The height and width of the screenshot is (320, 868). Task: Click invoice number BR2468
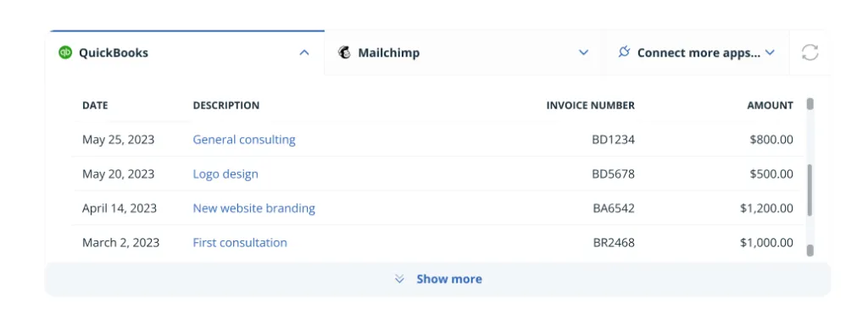(x=614, y=243)
